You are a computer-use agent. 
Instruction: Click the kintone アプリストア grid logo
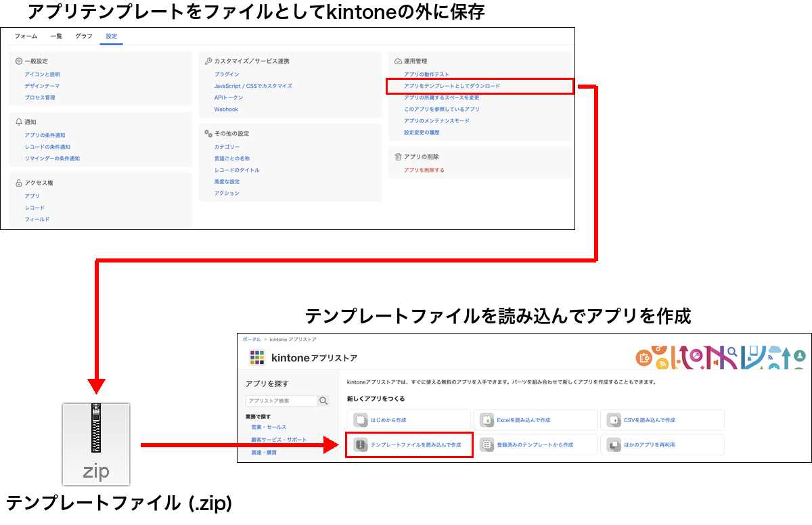point(257,357)
